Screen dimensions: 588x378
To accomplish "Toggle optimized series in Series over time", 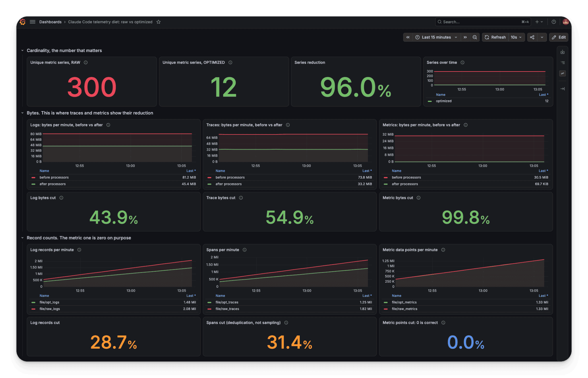I will (x=444, y=101).
